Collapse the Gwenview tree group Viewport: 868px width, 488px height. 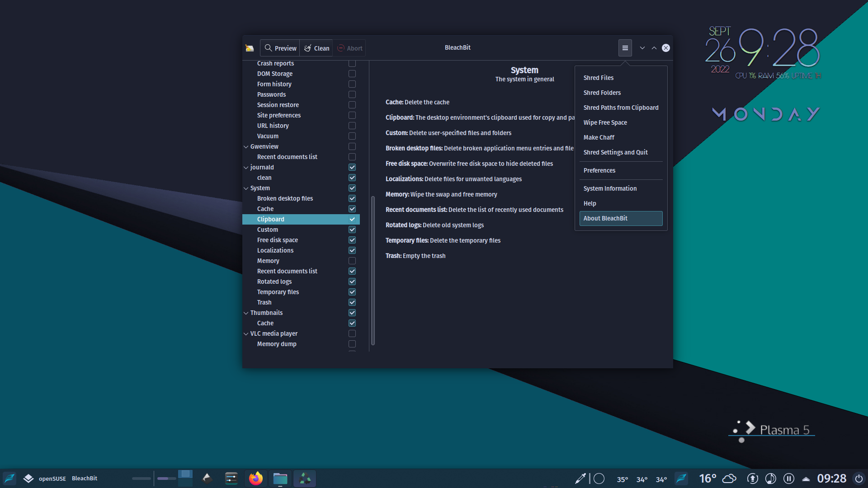pyautogui.click(x=246, y=146)
